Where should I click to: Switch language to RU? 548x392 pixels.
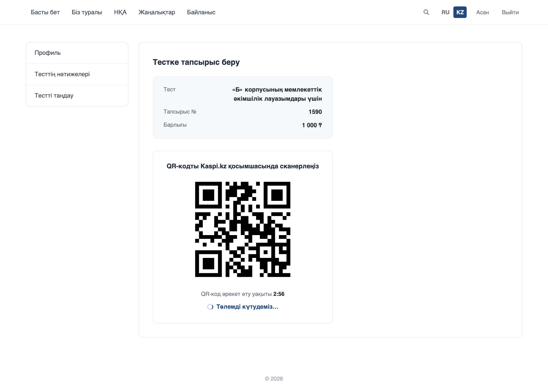coord(445,12)
